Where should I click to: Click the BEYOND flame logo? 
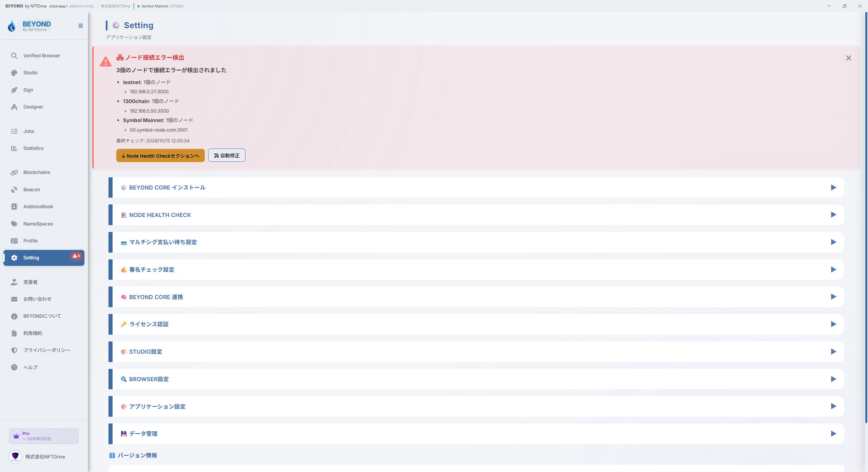click(x=12, y=26)
